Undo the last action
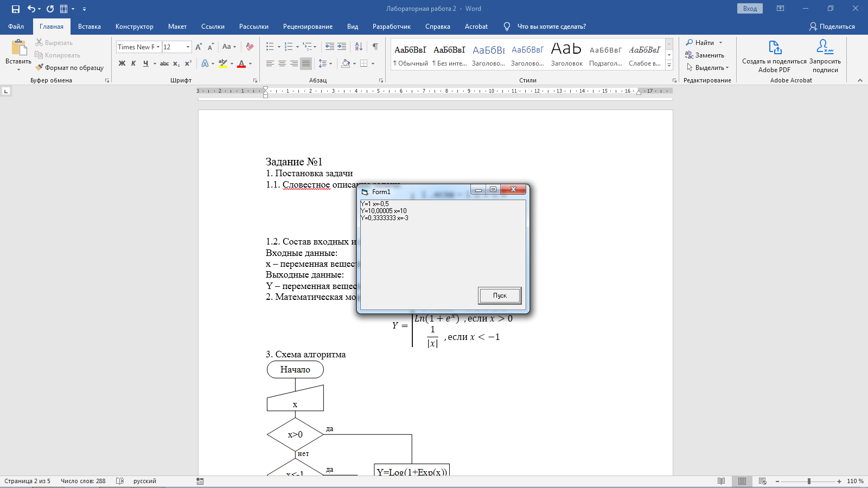This screenshot has width=868, height=488. (31, 9)
